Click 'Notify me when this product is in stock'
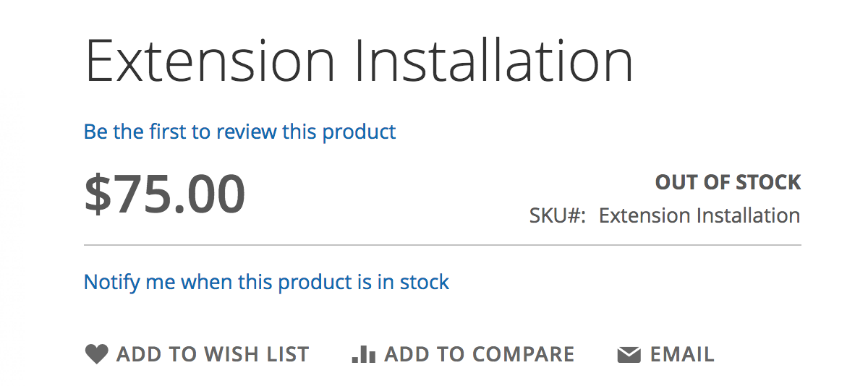This screenshot has height=386, width=868. point(266,281)
